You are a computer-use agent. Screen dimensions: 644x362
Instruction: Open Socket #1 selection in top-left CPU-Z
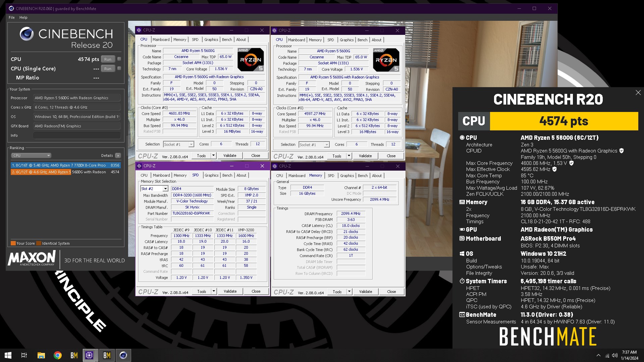pos(178,144)
